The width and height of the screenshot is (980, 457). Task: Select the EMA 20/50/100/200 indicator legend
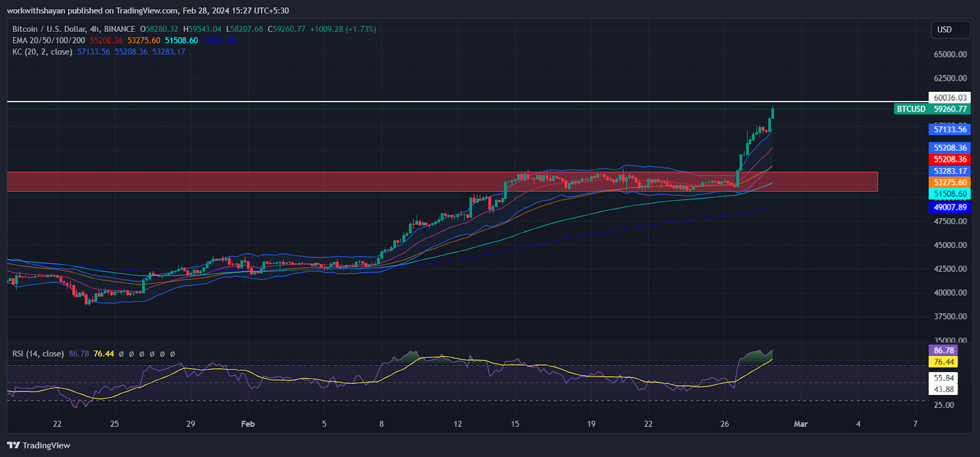coord(48,40)
